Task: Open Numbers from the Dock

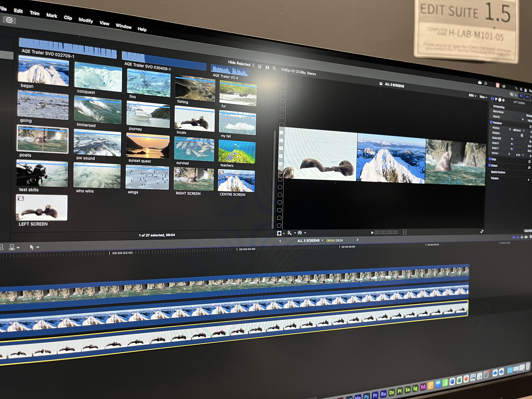Action: click(445, 383)
